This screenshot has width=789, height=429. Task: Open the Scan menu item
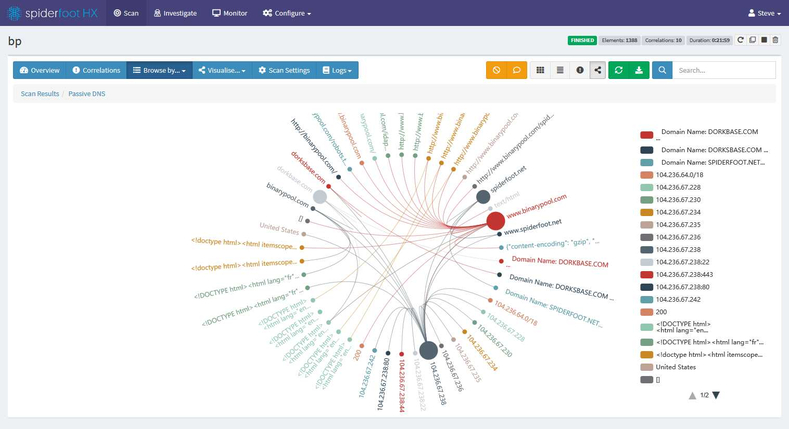(x=126, y=13)
